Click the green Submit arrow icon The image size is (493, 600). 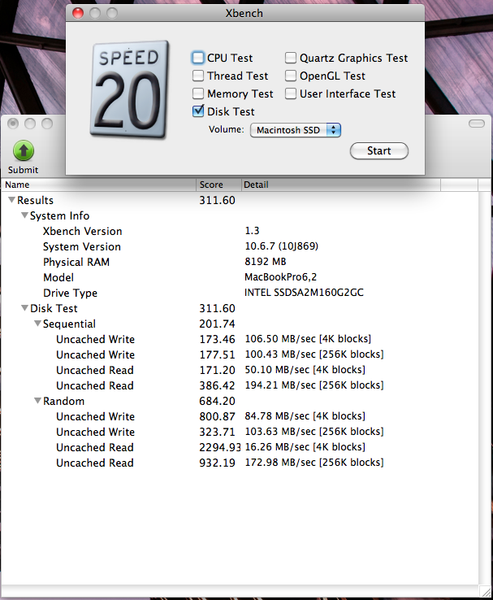pyautogui.click(x=23, y=150)
